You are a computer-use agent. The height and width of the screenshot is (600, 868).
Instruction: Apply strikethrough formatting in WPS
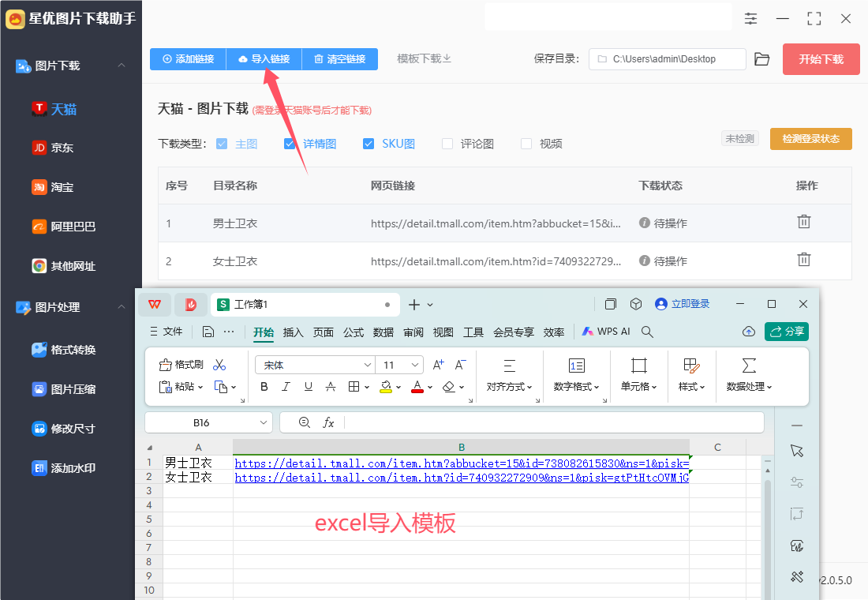331,387
